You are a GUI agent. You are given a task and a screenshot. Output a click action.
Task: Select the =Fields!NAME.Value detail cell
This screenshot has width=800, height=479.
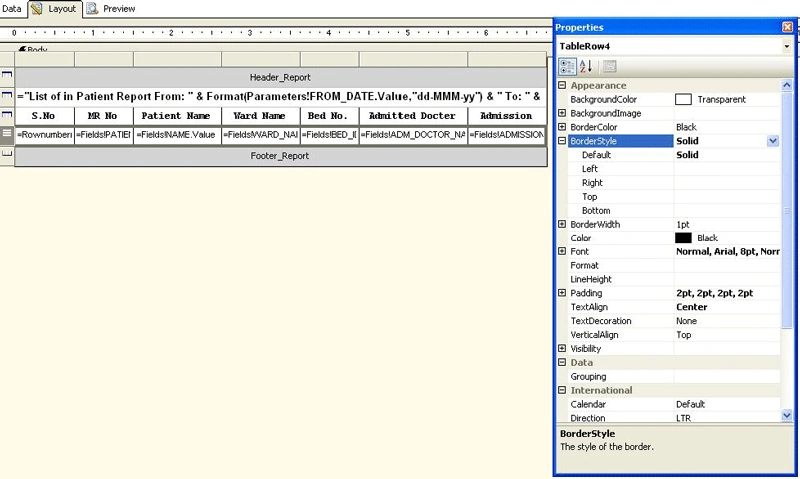[x=177, y=135]
